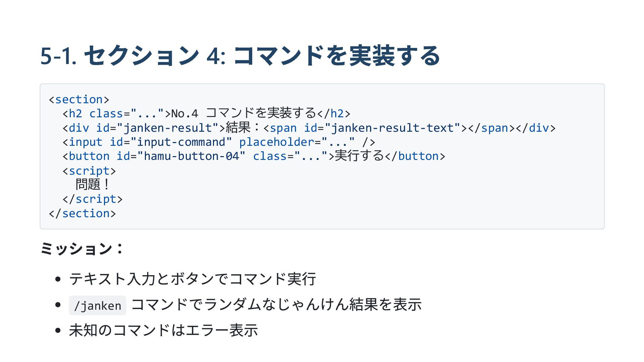
Task: Click the closing </section> tag
Action: [x=82, y=214]
